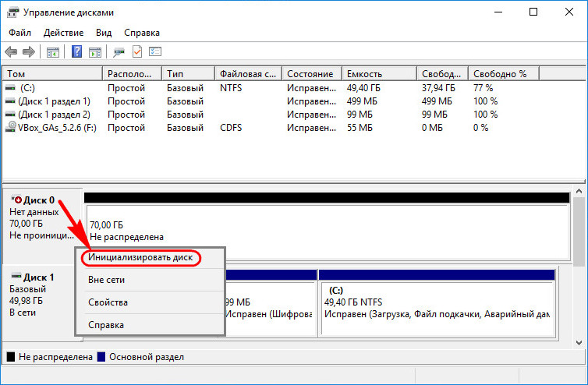Click the scrollbar up arrow in disk pane
This screenshot has height=385, width=588.
(579, 191)
